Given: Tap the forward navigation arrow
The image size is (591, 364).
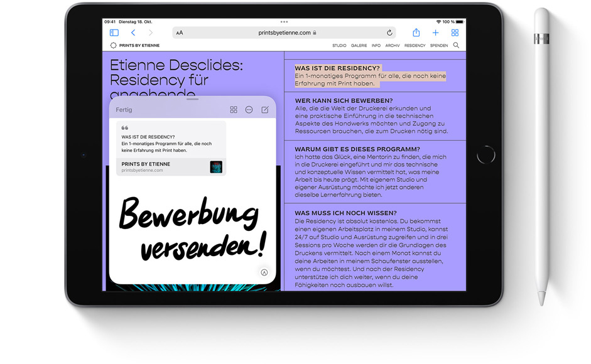Looking at the screenshot, I should point(150,33).
